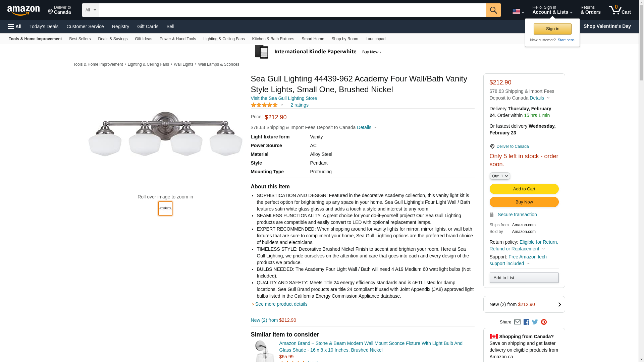Open the search category All dropdown

[90, 10]
